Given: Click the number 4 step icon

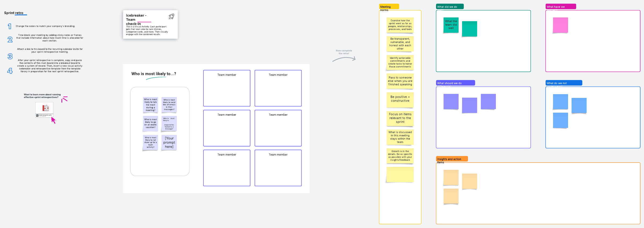Looking at the screenshot, I should click(x=10, y=71).
